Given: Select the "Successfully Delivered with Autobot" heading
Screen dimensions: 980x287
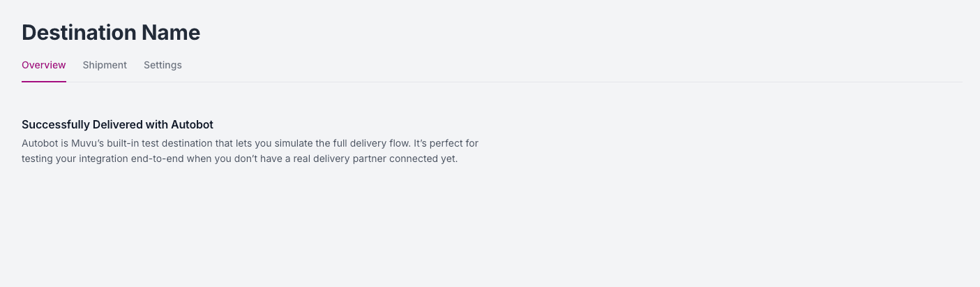Looking at the screenshot, I should coord(117,125).
